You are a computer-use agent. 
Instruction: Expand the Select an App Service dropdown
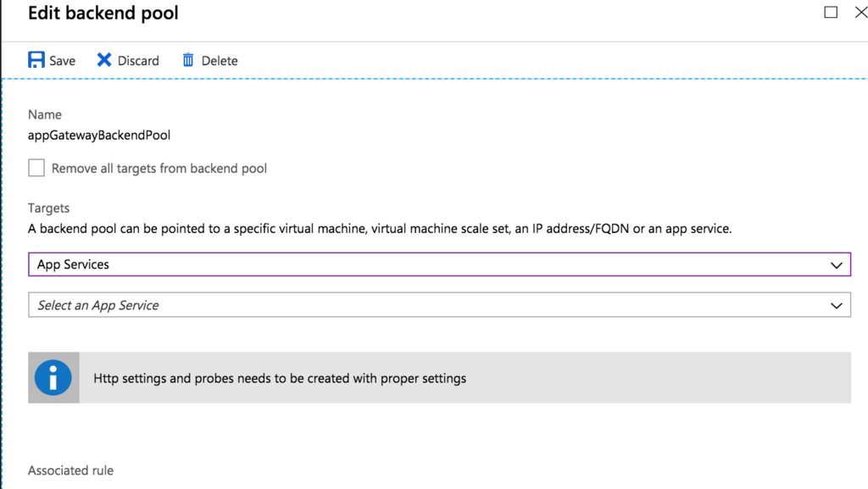point(440,305)
